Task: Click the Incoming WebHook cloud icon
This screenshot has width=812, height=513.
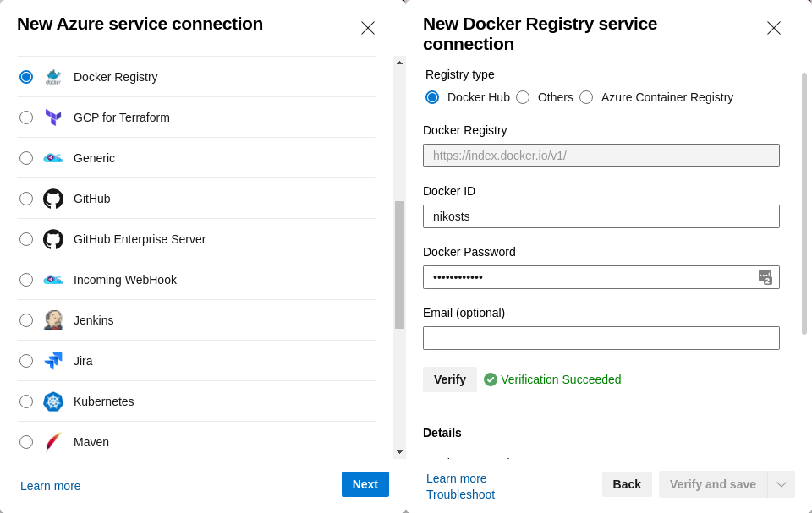Action: click(53, 280)
